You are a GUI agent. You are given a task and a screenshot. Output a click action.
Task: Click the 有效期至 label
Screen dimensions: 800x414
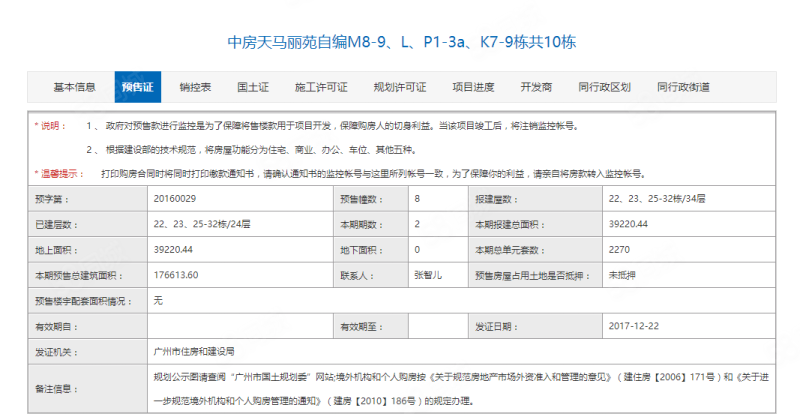[361, 327]
